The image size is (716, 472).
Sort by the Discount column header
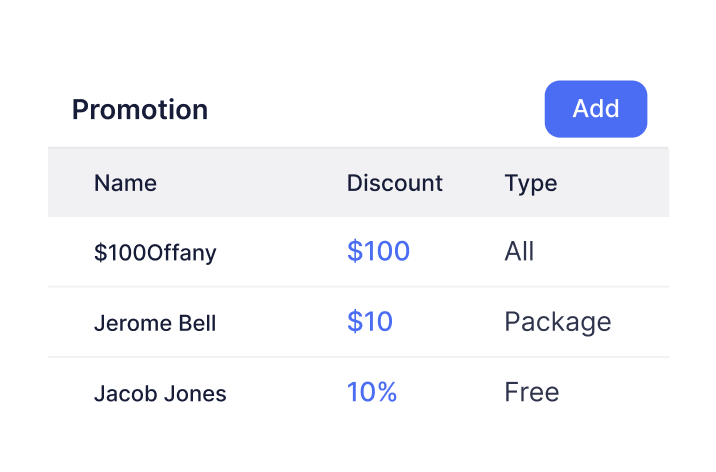pos(394,183)
